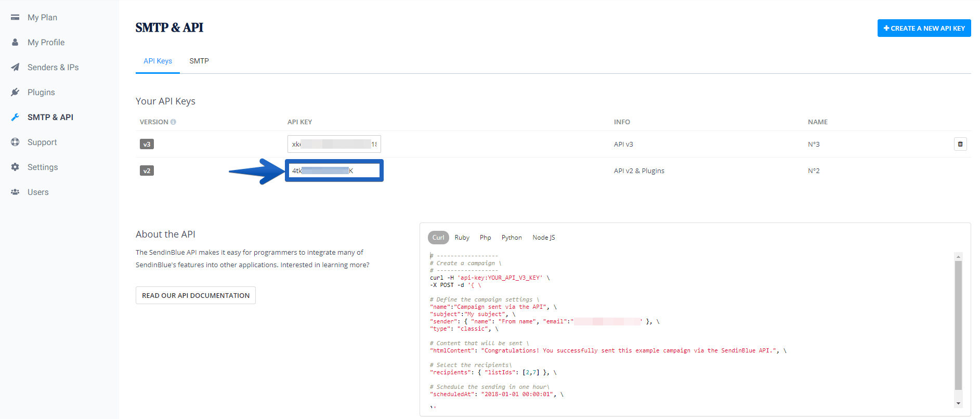980x419 pixels.
Task: Click the Version info icon
Action: point(173,122)
